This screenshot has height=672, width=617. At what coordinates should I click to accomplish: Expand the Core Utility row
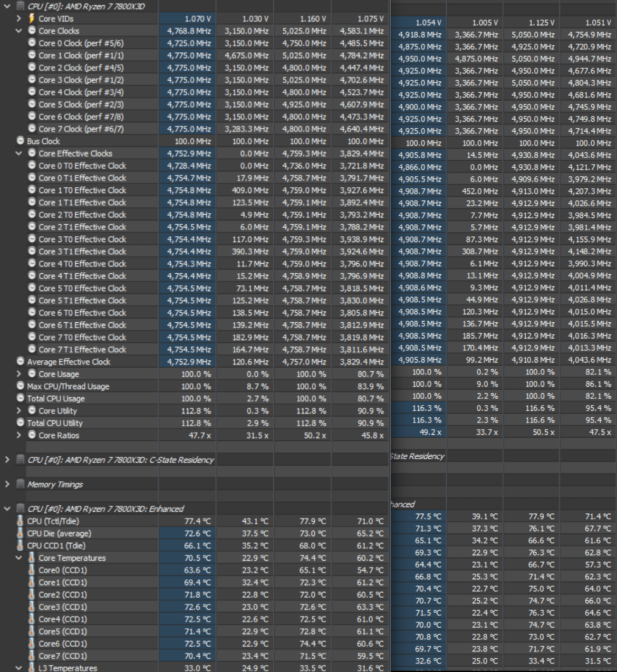[x=19, y=410]
